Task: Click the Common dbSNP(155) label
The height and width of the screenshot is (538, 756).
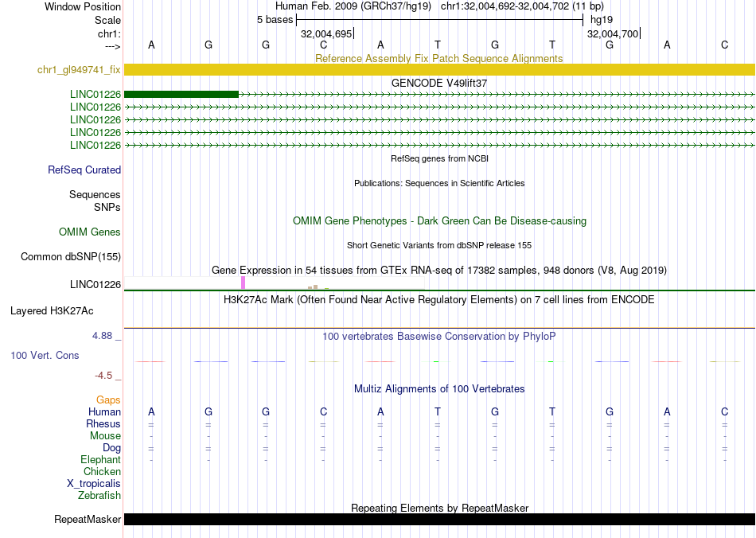Action: pyautogui.click(x=71, y=256)
